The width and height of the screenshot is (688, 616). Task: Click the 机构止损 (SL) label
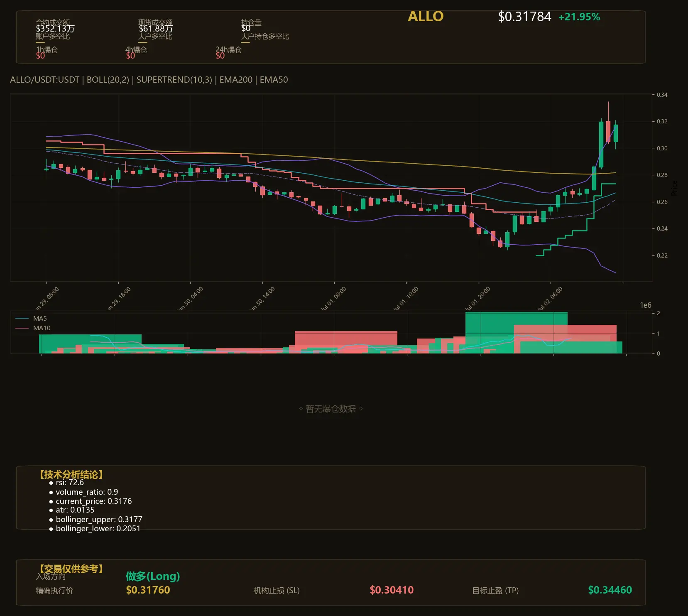point(277,591)
